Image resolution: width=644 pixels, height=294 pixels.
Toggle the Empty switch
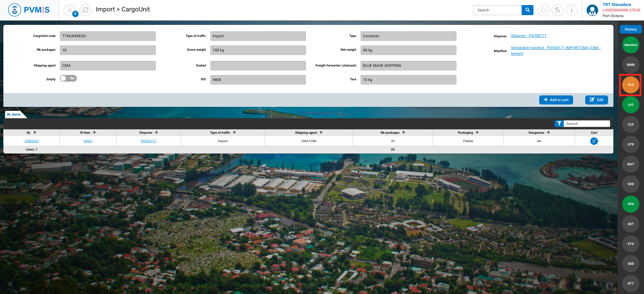coord(68,78)
